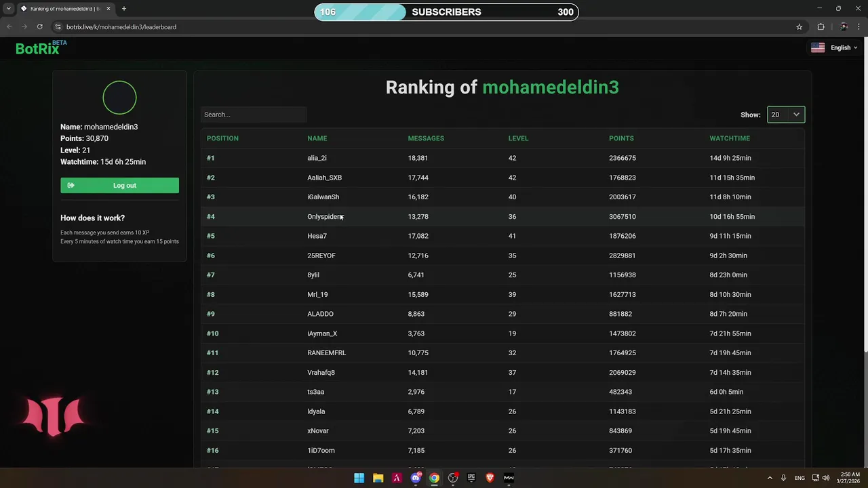Open Windows Start menu
The height and width of the screenshot is (488, 868).
tap(359, 478)
